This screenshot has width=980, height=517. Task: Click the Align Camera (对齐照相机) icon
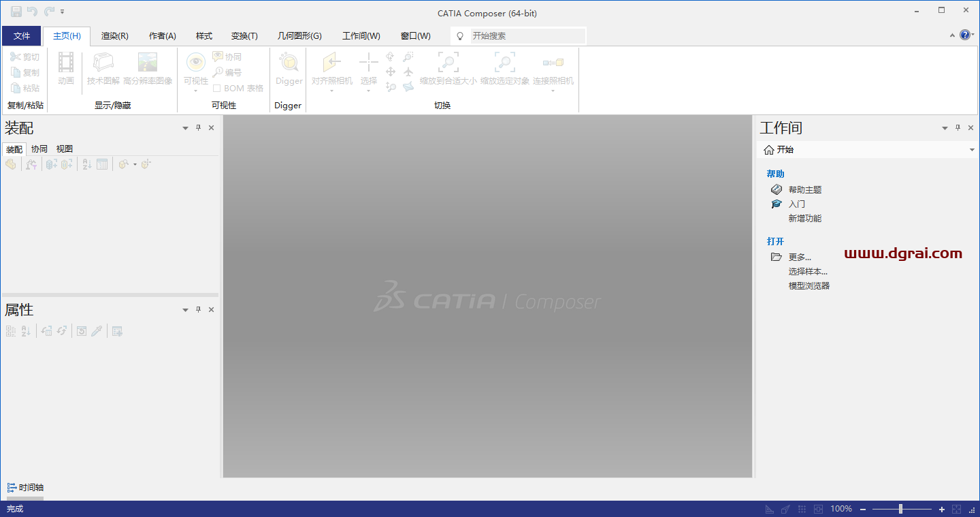332,63
